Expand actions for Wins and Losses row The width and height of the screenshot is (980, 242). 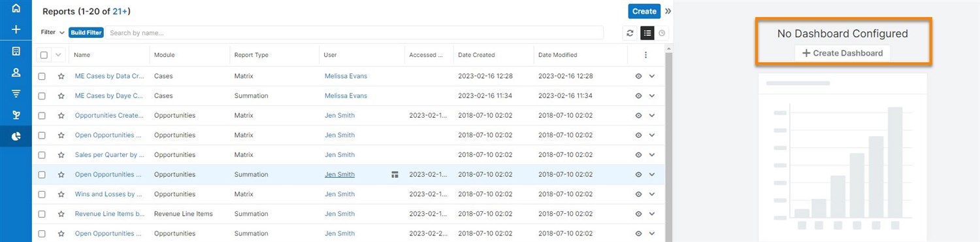(x=651, y=194)
